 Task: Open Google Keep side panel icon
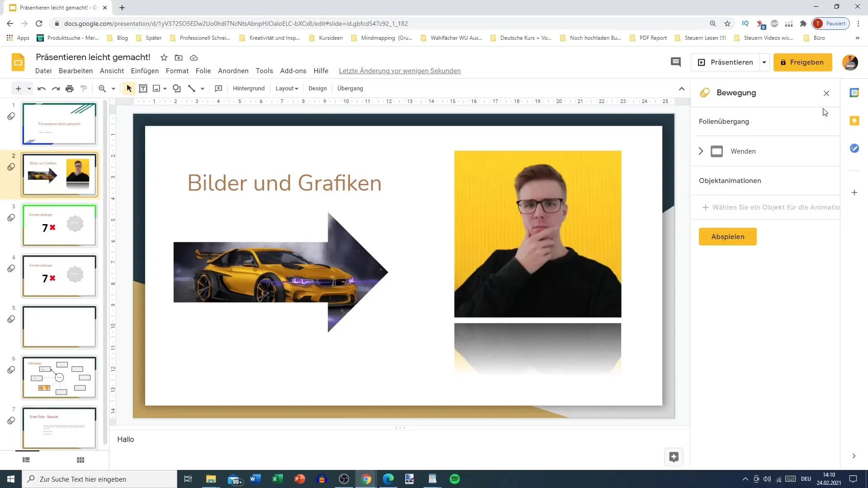[854, 121]
